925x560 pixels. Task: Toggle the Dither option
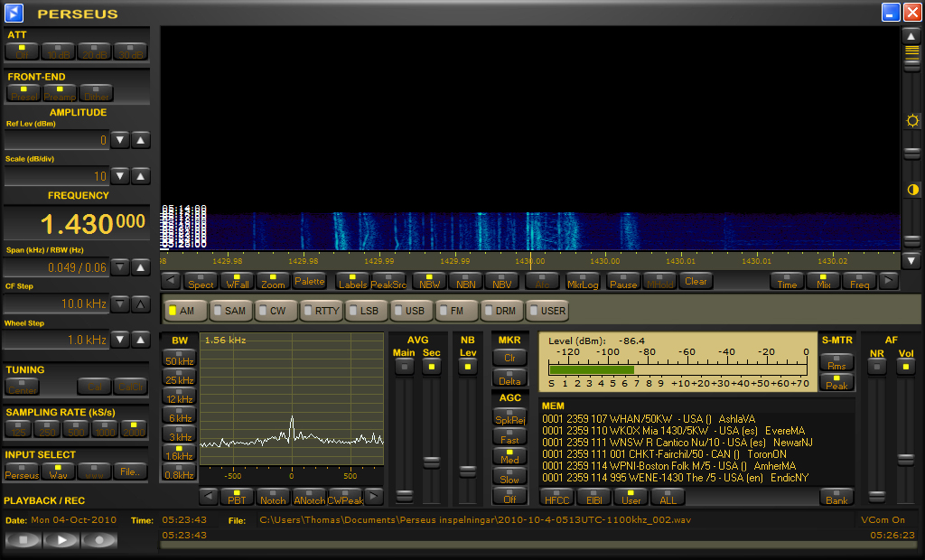[96, 93]
